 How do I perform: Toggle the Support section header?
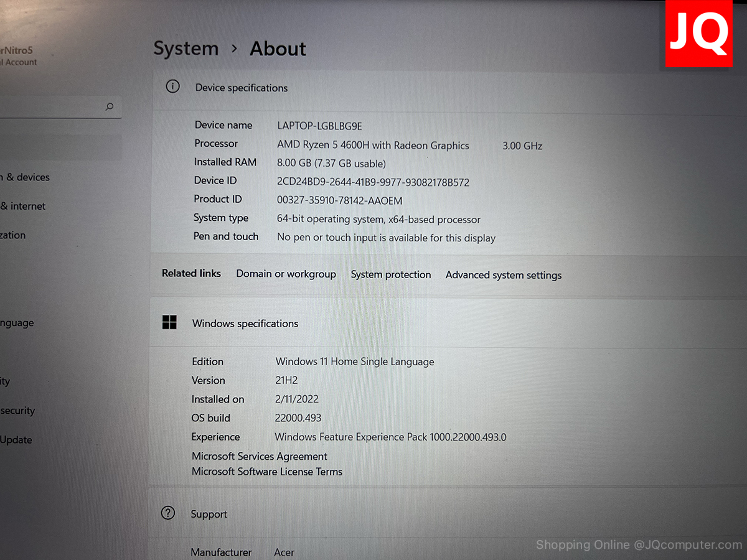coord(448,513)
